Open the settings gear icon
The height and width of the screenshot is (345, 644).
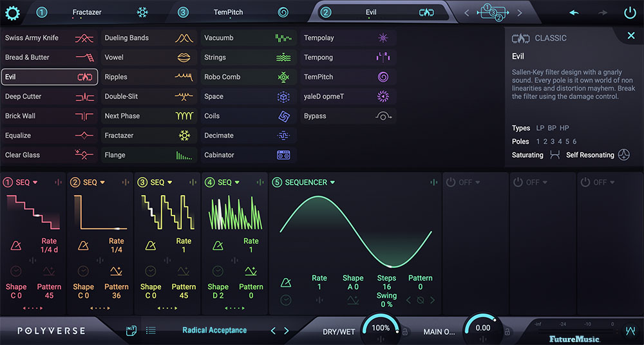12,13
